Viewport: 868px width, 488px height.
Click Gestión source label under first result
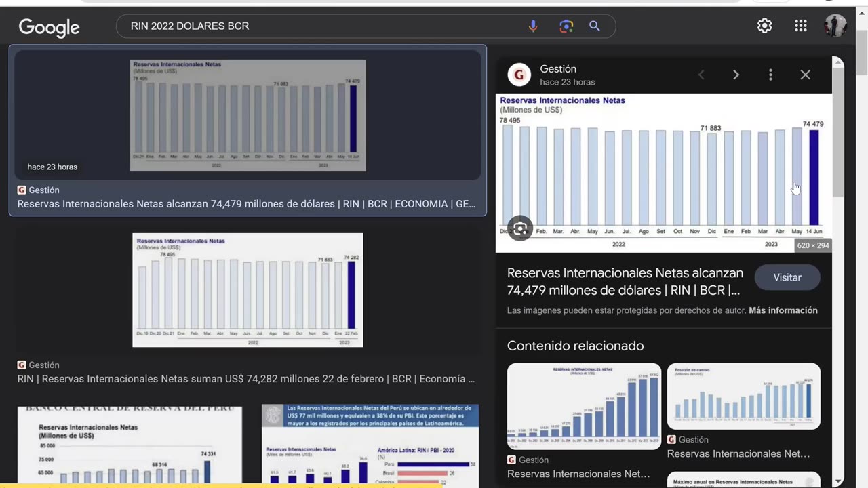coord(44,190)
